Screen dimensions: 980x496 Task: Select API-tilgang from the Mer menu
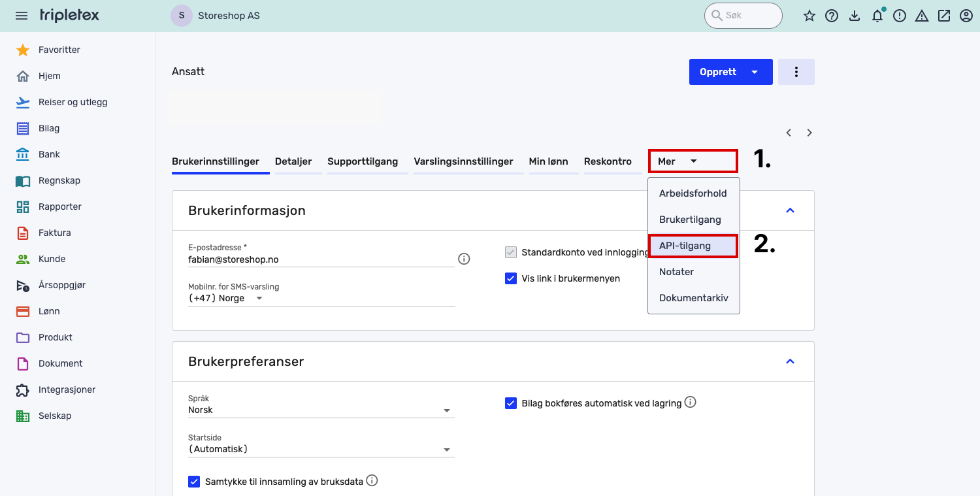tap(685, 246)
